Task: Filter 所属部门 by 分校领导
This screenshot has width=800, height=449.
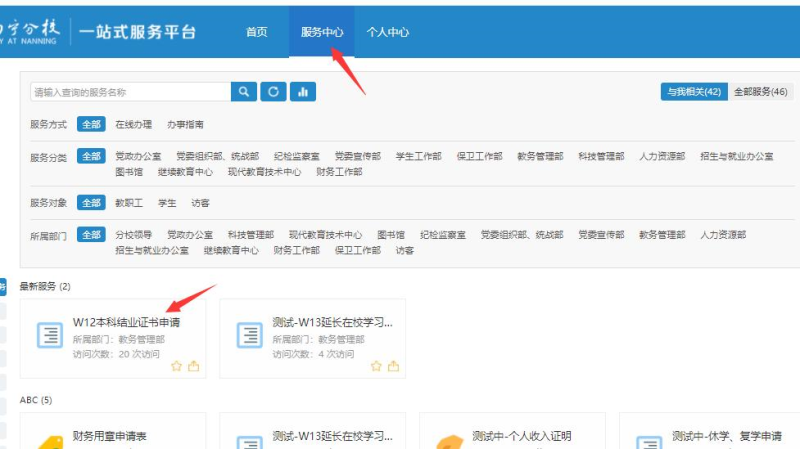Action: [134, 235]
